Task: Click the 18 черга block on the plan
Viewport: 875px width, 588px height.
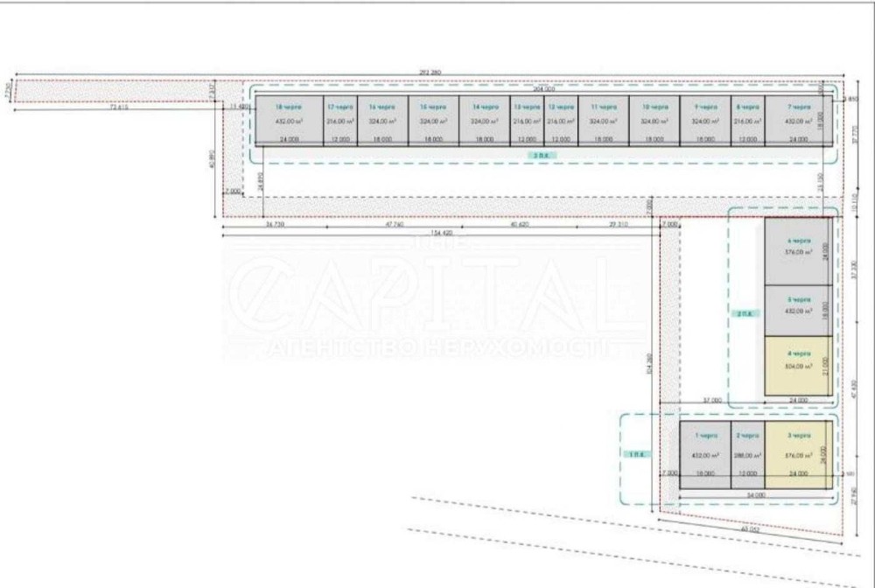Action: [289, 120]
